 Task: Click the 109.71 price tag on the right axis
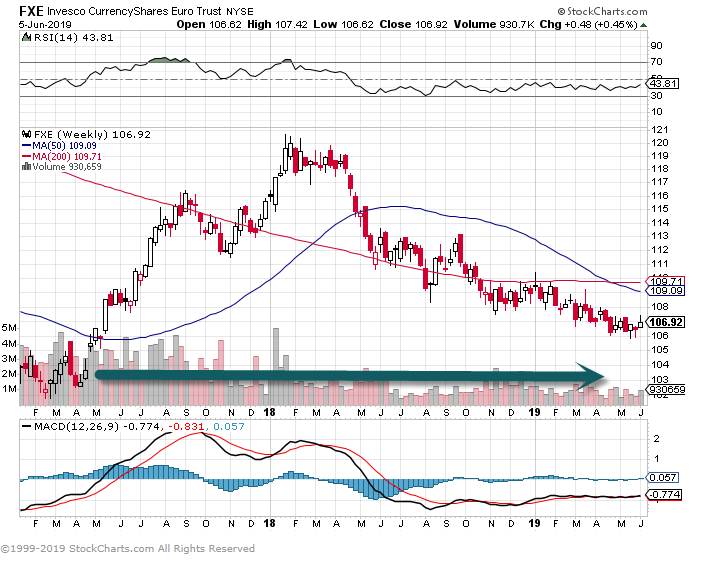click(666, 281)
